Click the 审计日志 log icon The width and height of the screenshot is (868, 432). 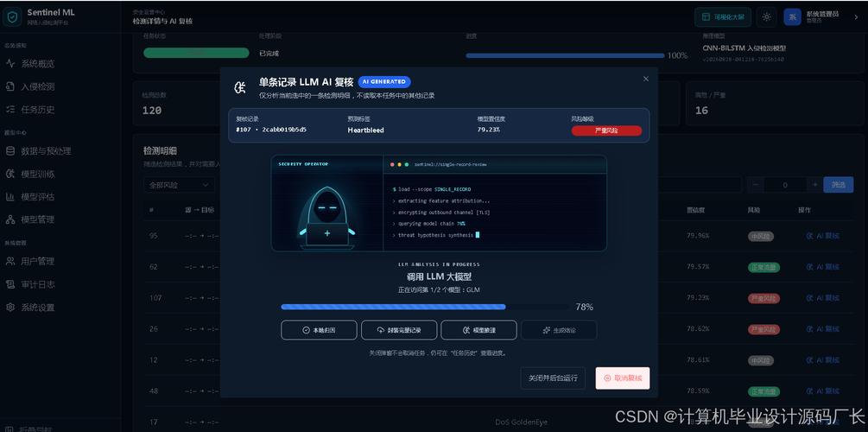pos(10,284)
